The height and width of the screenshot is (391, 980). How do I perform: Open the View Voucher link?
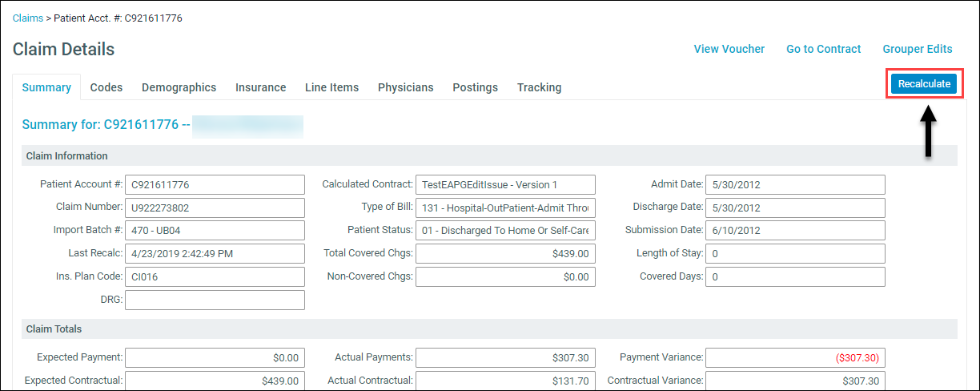point(729,49)
